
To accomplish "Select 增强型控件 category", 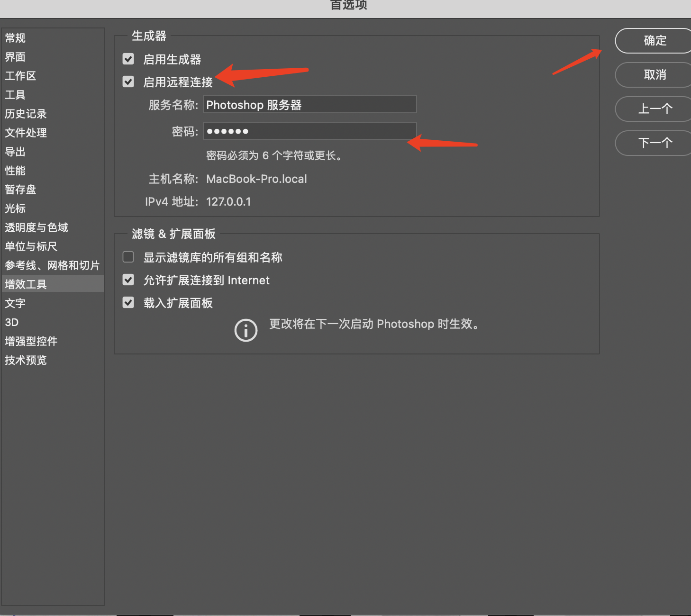I will click(x=53, y=341).
